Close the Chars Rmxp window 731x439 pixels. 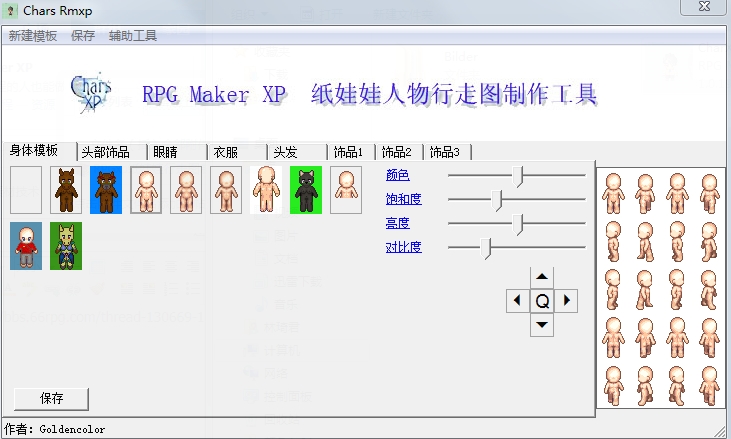tap(704, 7)
